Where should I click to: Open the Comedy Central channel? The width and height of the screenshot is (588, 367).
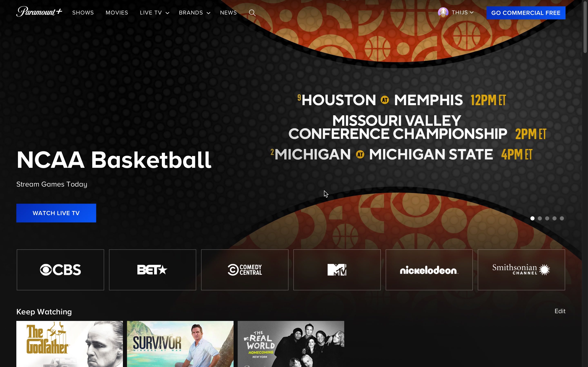pos(245,269)
